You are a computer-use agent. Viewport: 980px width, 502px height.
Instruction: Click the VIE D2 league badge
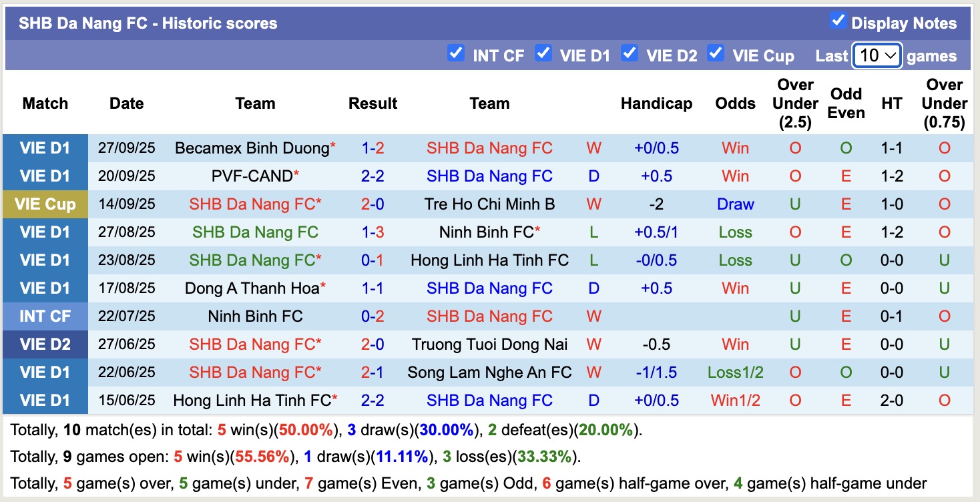click(45, 344)
